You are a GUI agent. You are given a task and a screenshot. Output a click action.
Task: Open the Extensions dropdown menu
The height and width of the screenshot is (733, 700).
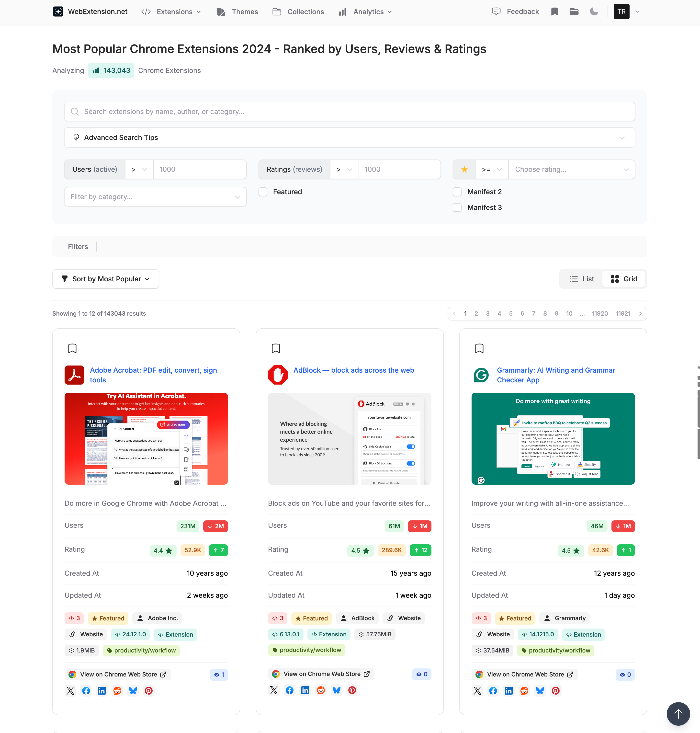point(171,11)
